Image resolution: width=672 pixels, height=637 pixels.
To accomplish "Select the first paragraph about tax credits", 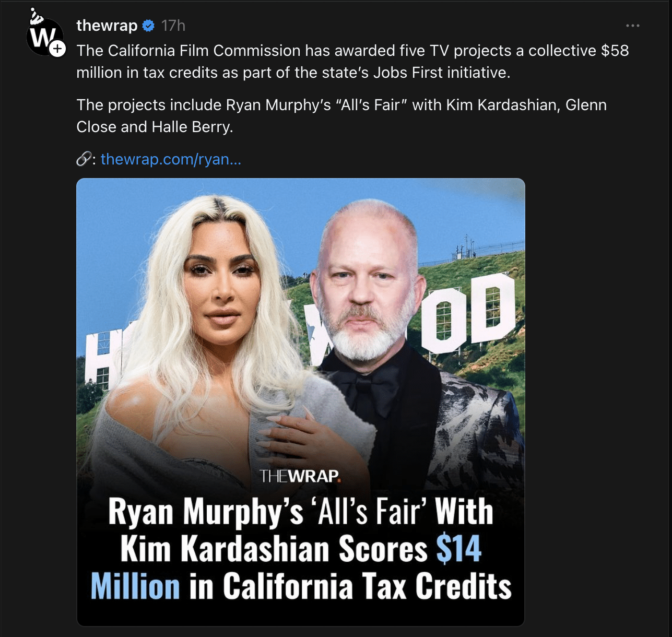I will tap(352, 62).
